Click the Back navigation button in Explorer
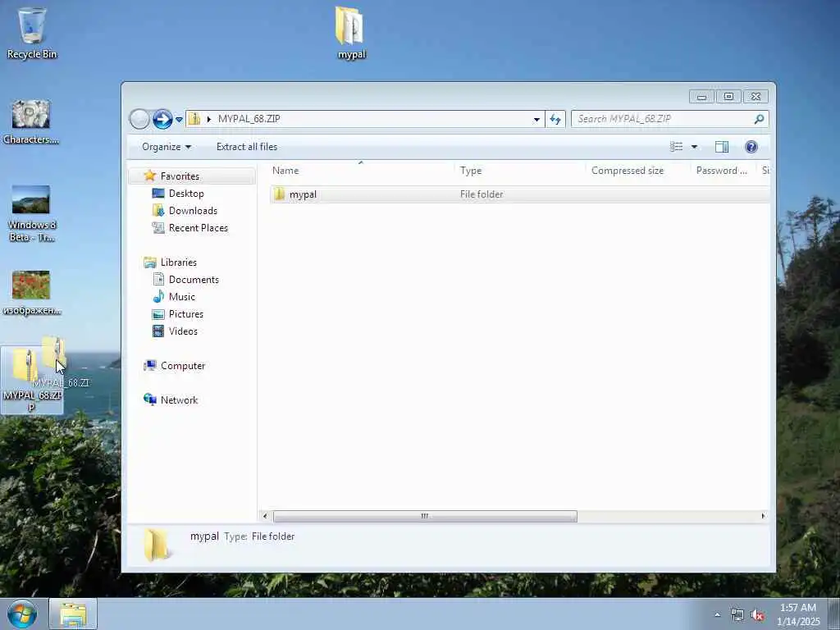 pos(139,119)
